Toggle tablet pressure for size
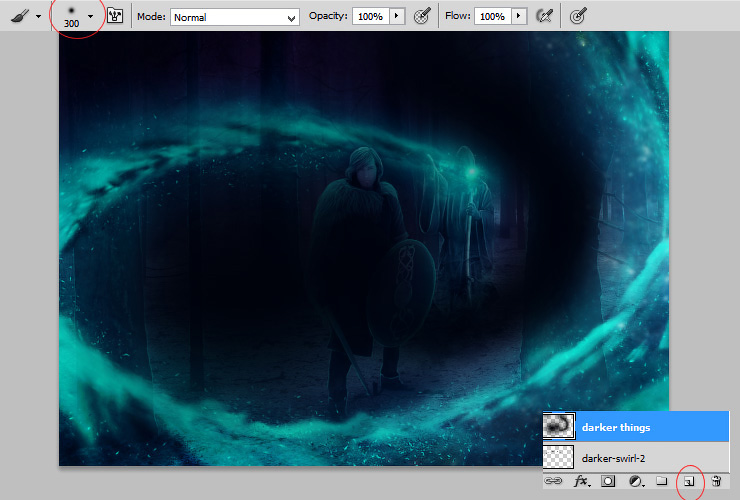 pyautogui.click(x=578, y=17)
